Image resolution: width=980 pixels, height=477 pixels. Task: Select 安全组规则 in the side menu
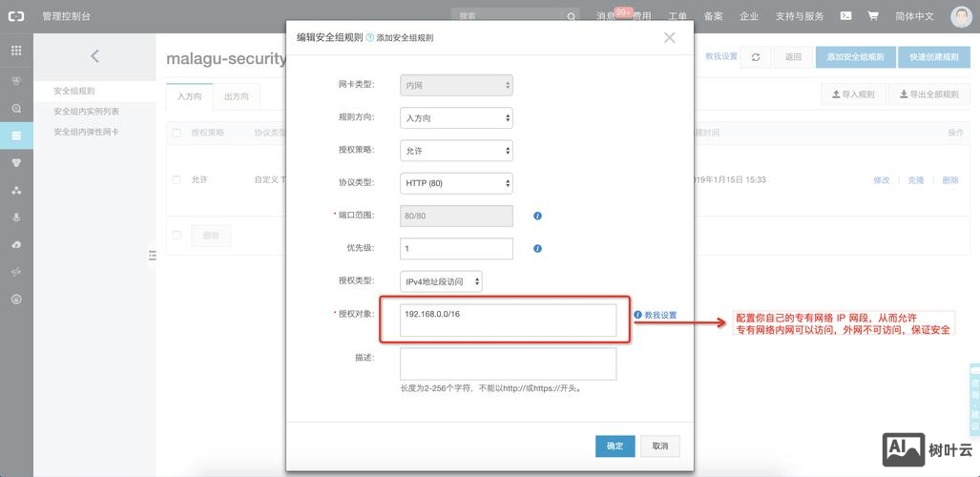coord(74,92)
